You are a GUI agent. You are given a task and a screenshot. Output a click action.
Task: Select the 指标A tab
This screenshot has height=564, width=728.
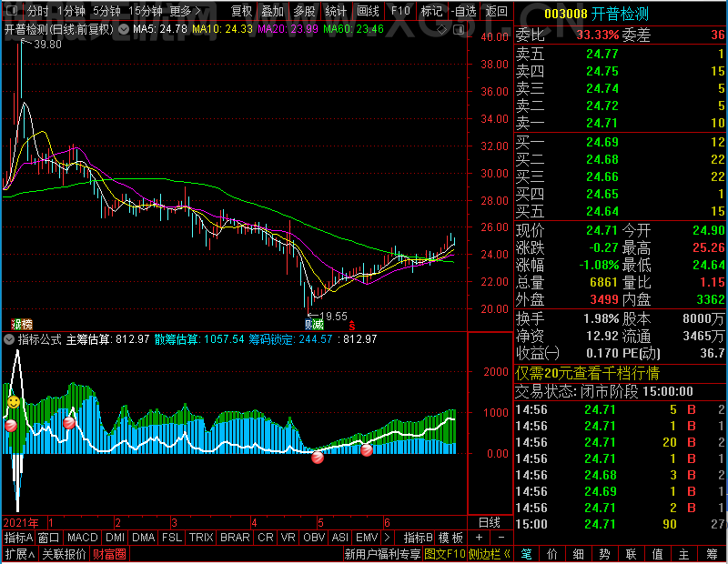tap(18, 538)
